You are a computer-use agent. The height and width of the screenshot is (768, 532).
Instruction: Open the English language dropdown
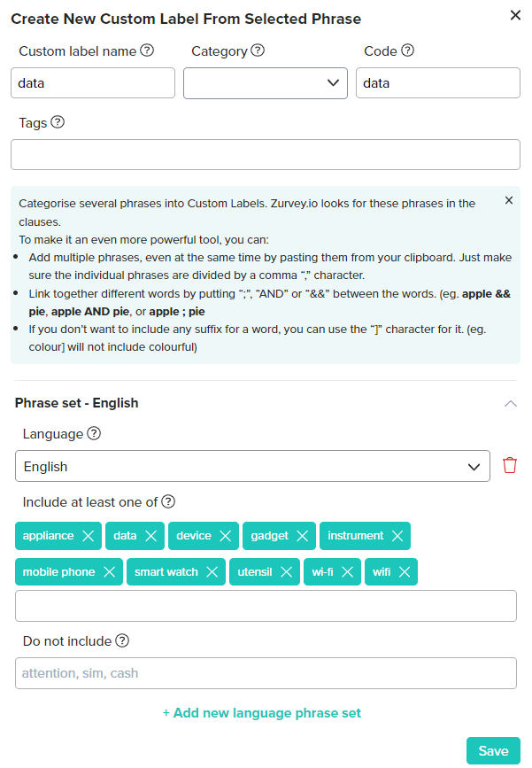(x=252, y=466)
